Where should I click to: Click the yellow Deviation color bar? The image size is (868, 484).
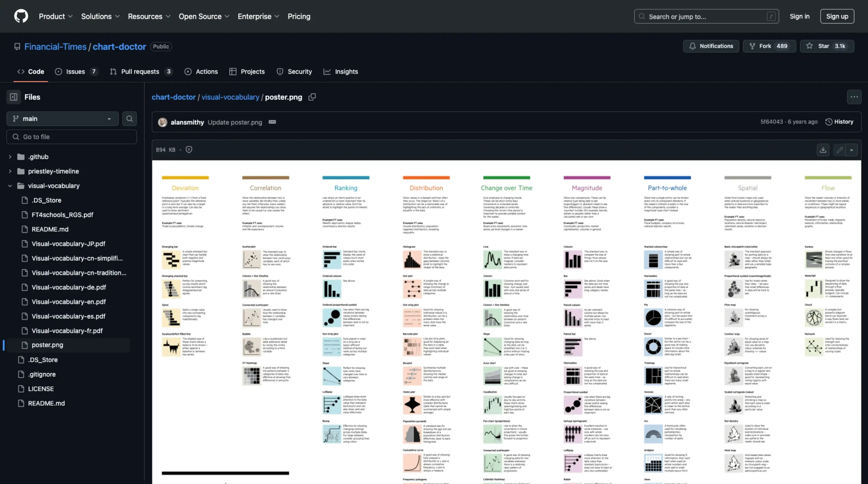coord(185,178)
